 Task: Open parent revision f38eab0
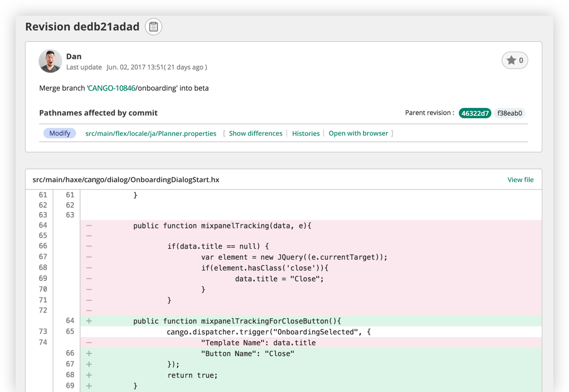tap(509, 113)
